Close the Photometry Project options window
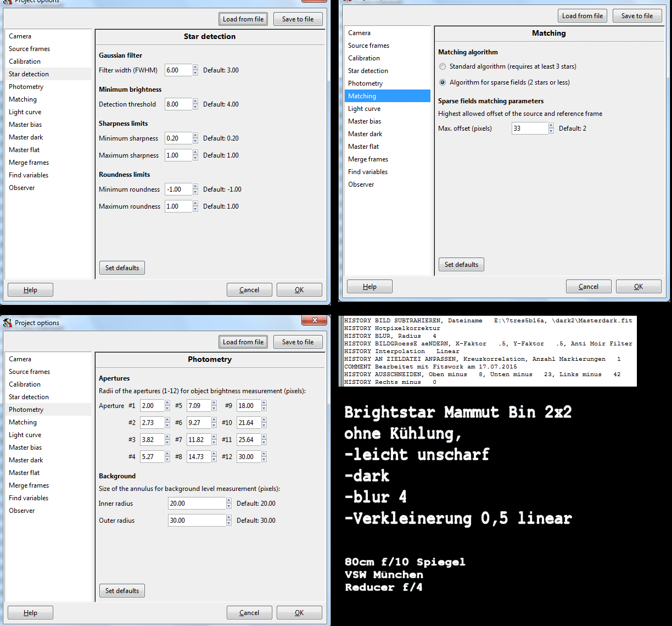 [315, 321]
